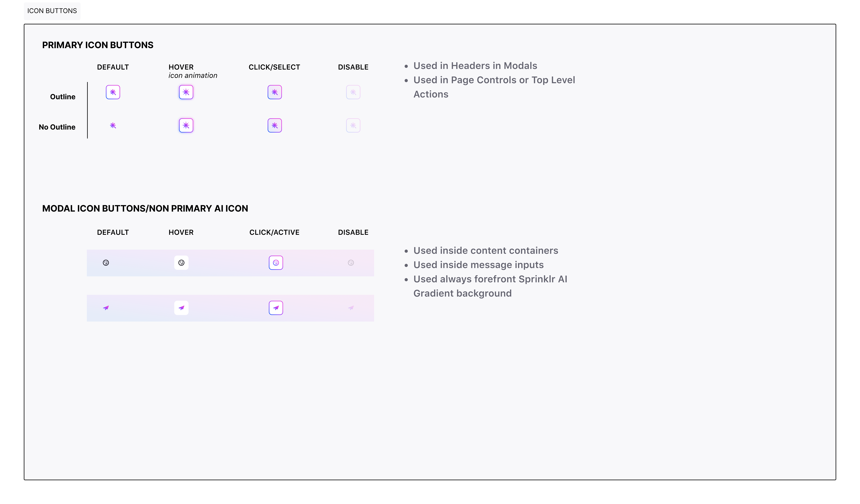Click the MODAL ICON BUTTONS/NON PRIMARY AI ICON heading
Viewport: 860px width, 504px height.
tap(145, 208)
